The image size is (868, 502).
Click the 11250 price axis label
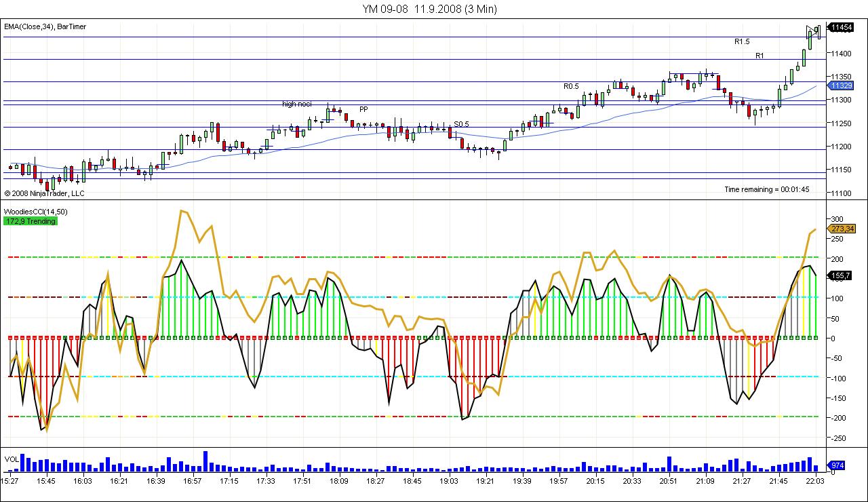pyautogui.click(x=840, y=123)
